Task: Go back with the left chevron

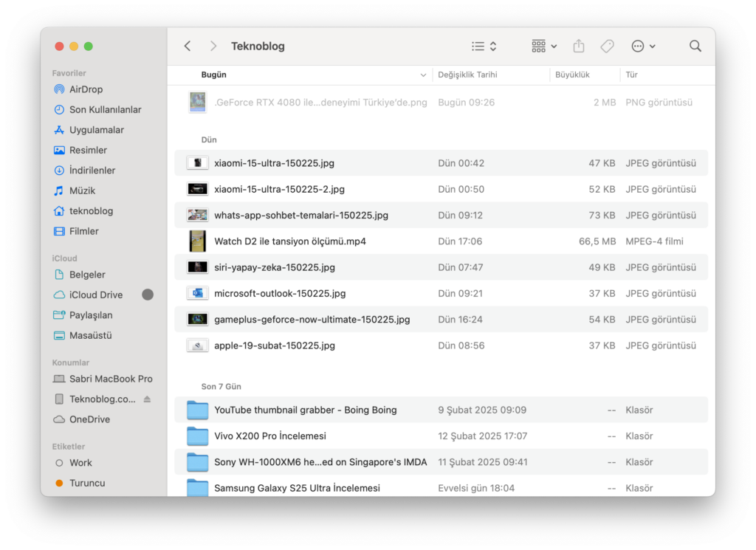Action: 188,47
